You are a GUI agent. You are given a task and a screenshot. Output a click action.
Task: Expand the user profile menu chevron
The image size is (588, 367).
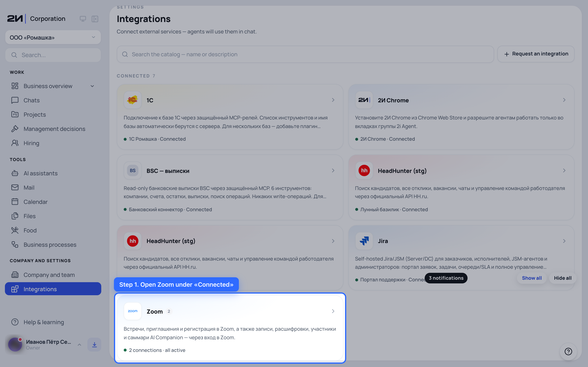click(79, 344)
